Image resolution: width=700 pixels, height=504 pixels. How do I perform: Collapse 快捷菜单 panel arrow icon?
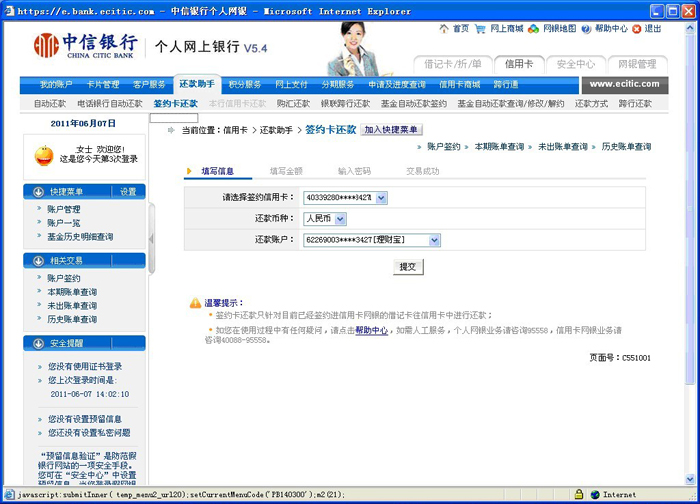point(39,191)
